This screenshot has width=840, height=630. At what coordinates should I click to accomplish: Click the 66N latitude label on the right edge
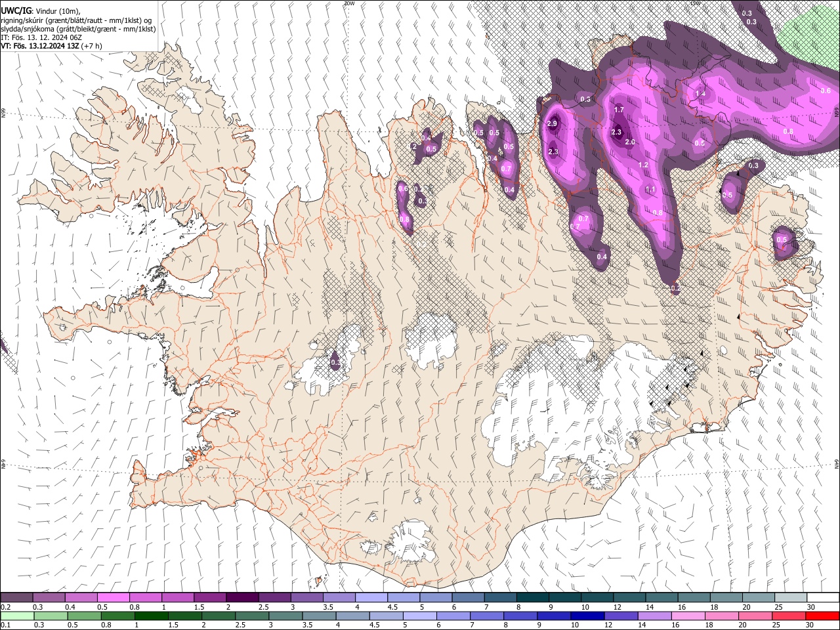(837, 112)
